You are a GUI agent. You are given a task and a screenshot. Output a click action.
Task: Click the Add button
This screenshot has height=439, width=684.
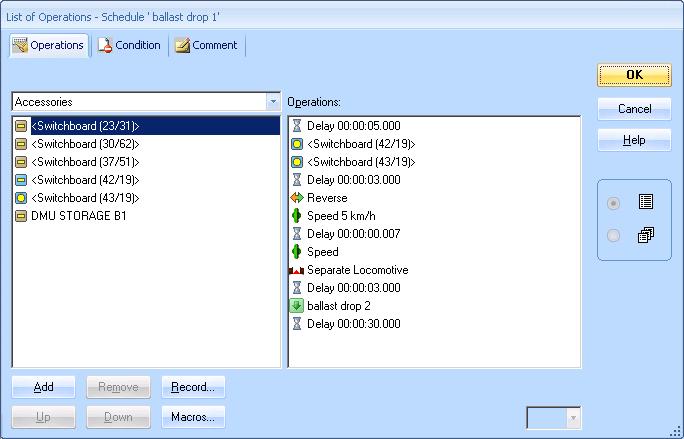tap(44, 387)
